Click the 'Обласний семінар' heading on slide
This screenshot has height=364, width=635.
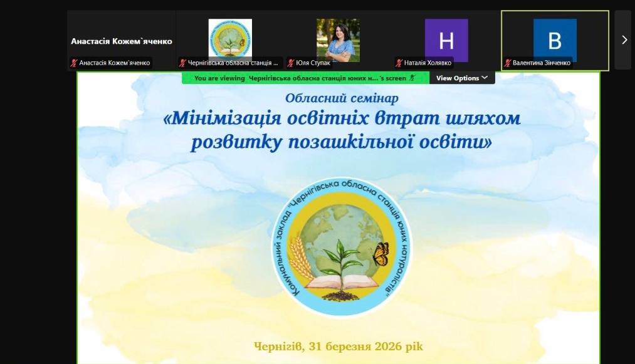pyautogui.click(x=342, y=98)
